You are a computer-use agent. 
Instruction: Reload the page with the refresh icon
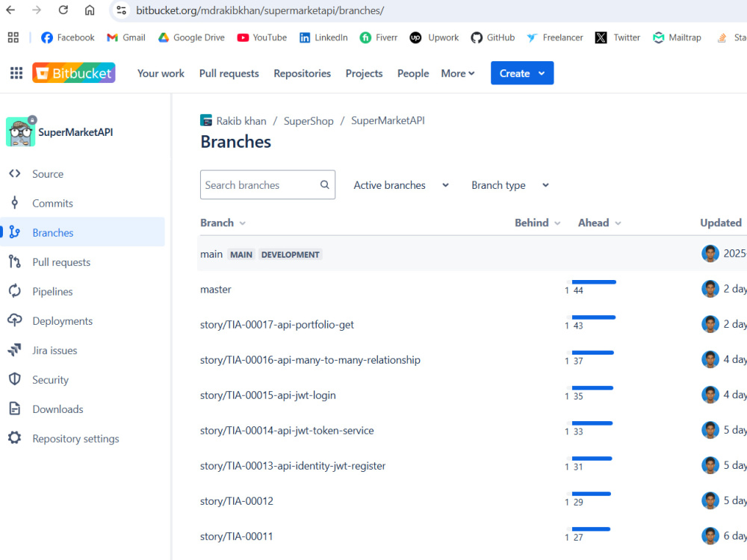coord(63,10)
